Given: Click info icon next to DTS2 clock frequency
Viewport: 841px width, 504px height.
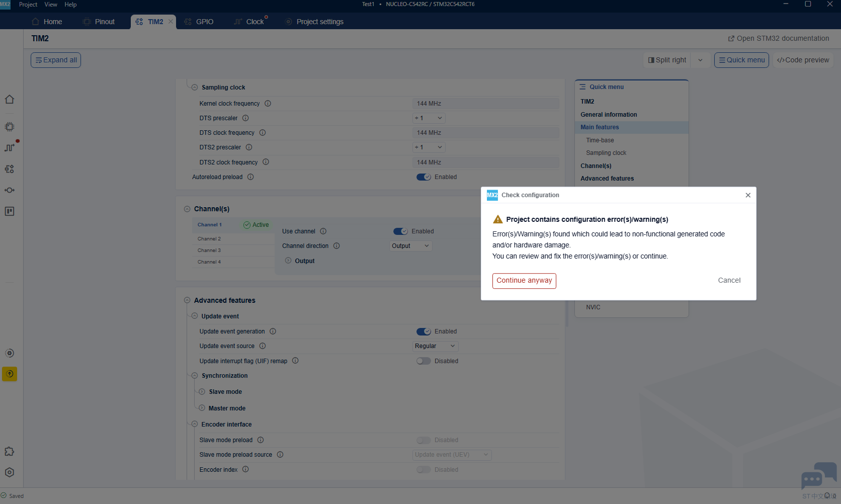Looking at the screenshot, I should point(266,162).
